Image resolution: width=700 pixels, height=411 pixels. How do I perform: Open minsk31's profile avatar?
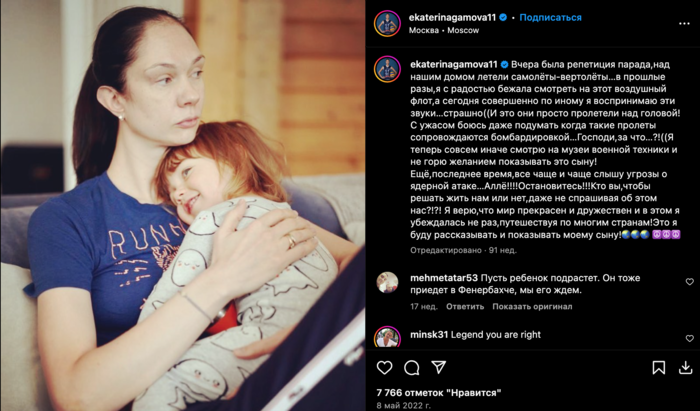pos(387,337)
